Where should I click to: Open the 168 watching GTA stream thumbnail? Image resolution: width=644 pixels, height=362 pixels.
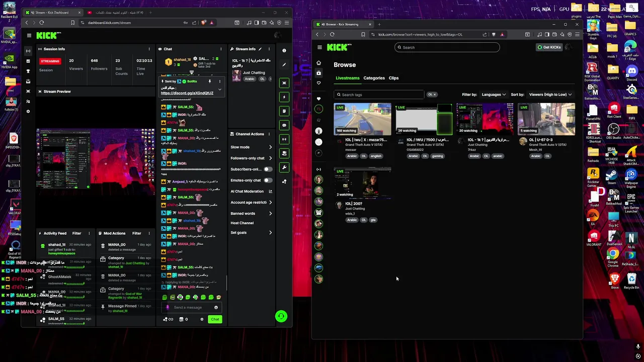coord(362,119)
